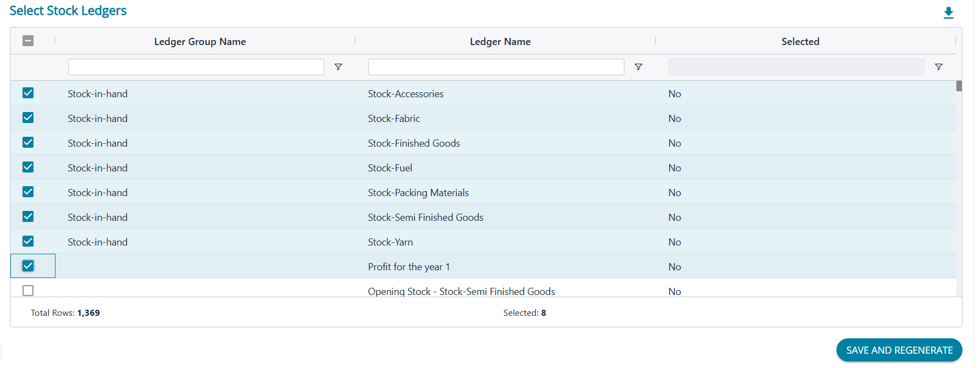Open filter menu for Ledger Group Name
The width and height of the screenshot is (980, 368).
click(x=339, y=67)
